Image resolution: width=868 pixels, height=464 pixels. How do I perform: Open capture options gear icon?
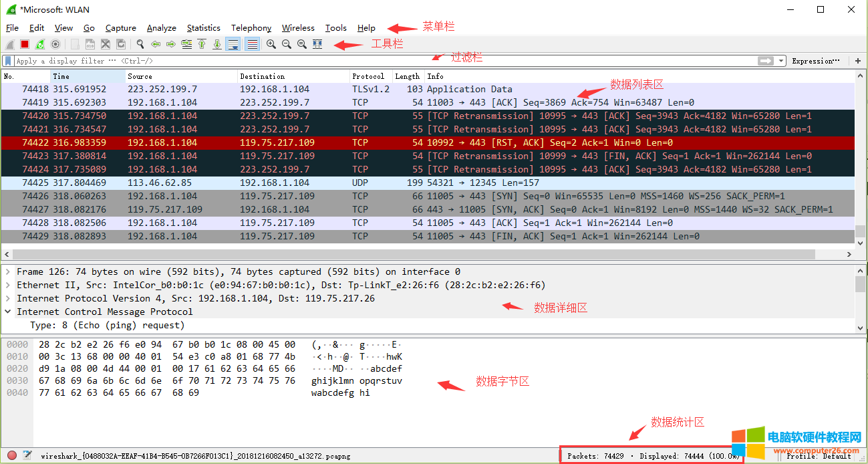(55, 44)
